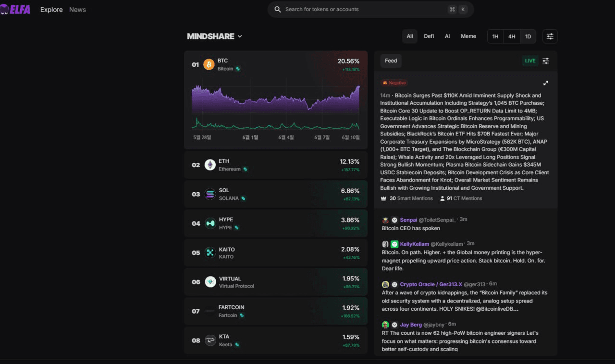The height and width of the screenshot is (364, 615).
Task: Select the AI category filter
Action: click(447, 36)
